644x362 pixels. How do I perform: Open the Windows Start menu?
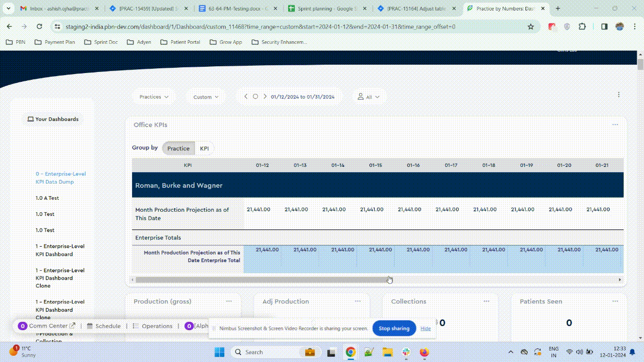click(219, 352)
